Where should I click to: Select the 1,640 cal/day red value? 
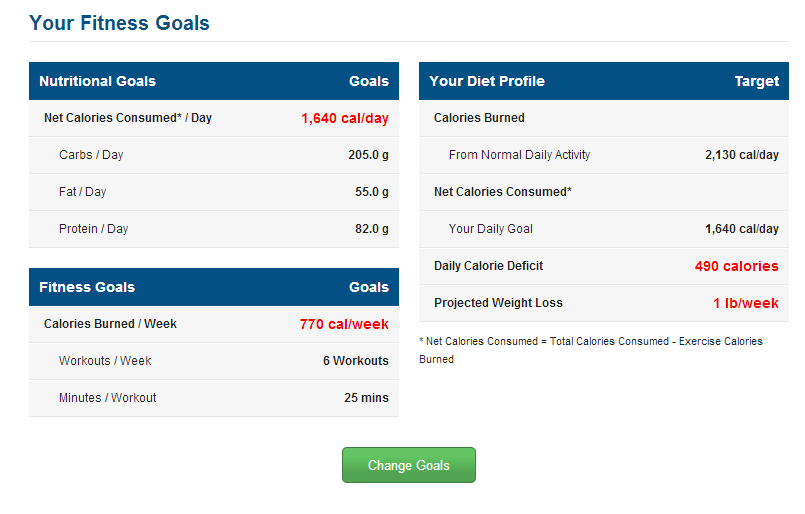pos(344,118)
